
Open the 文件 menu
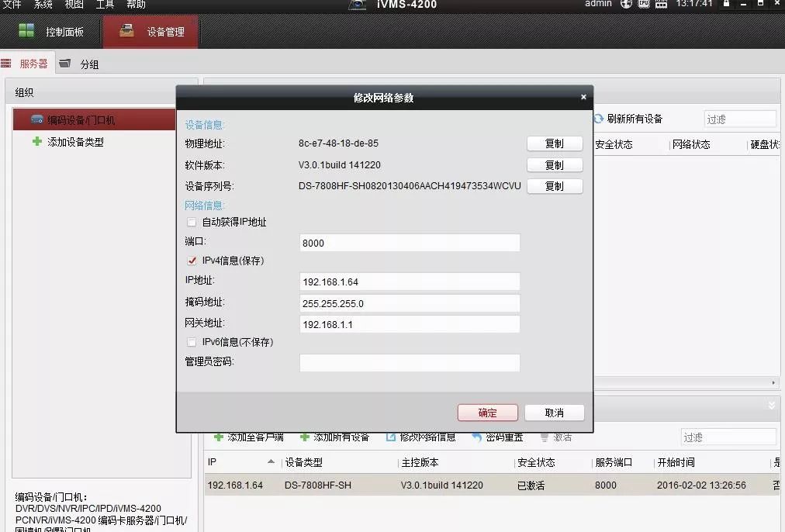(12, 4)
